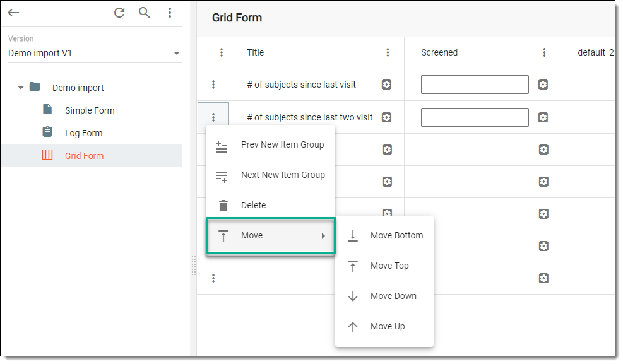Open the Move submenu
The height and width of the screenshot is (364, 623).
271,236
